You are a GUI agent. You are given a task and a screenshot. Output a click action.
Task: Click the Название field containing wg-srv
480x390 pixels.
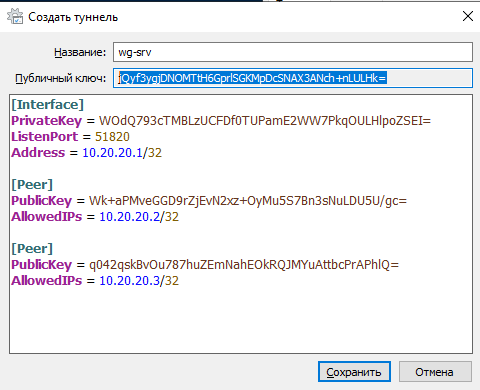click(293, 52)
